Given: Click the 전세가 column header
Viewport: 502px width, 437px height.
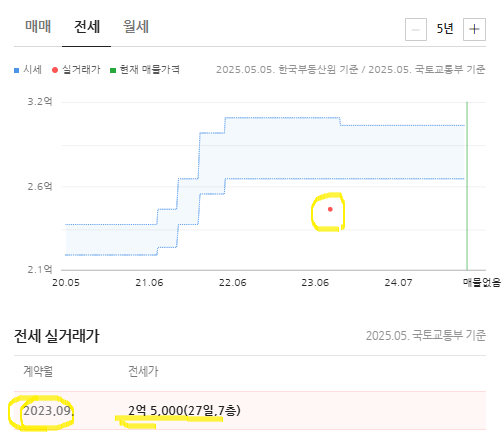Looking at the screenshot, I should click(143, 371).
